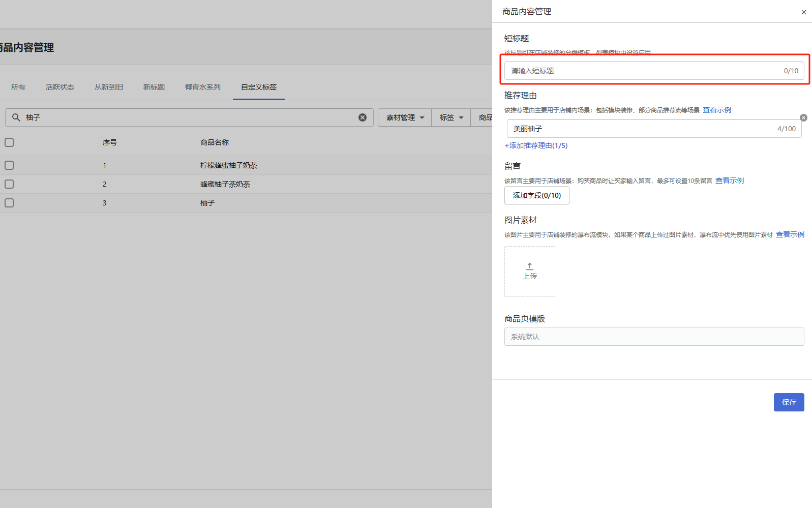The height and width of the screenshot is (508, 812).
Task: Click 添加字段(0/10) button
Action: pyautogui.click(x=536, y=195)
